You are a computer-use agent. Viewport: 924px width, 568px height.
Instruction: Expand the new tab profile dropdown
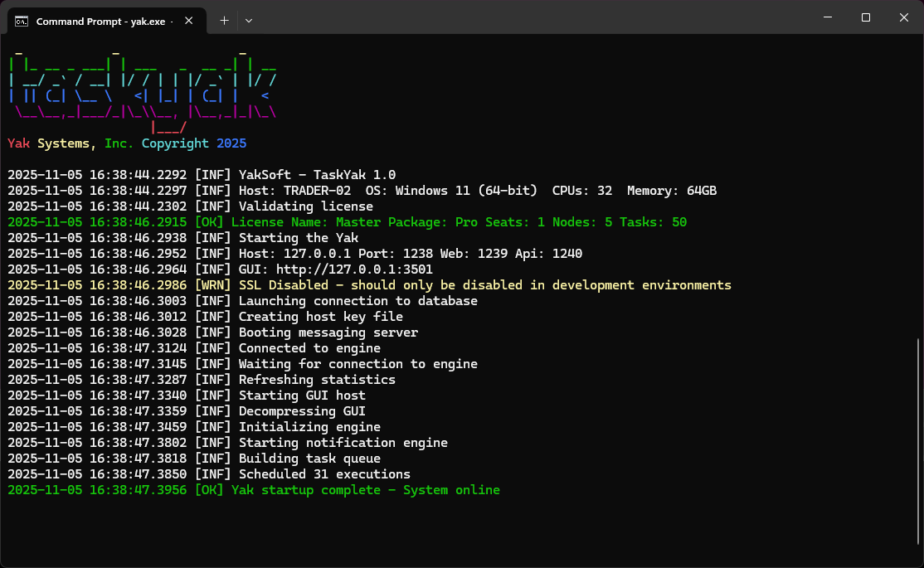(249, 21)
